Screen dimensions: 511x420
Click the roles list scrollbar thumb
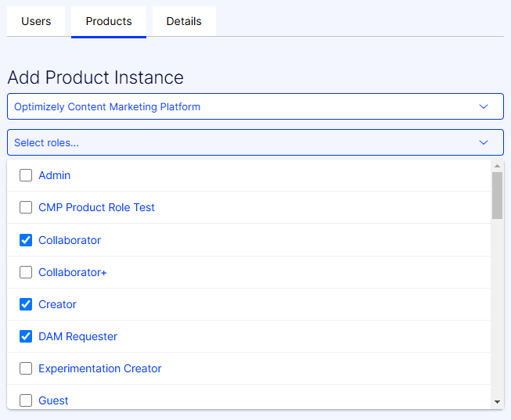[x=497, y=196]
